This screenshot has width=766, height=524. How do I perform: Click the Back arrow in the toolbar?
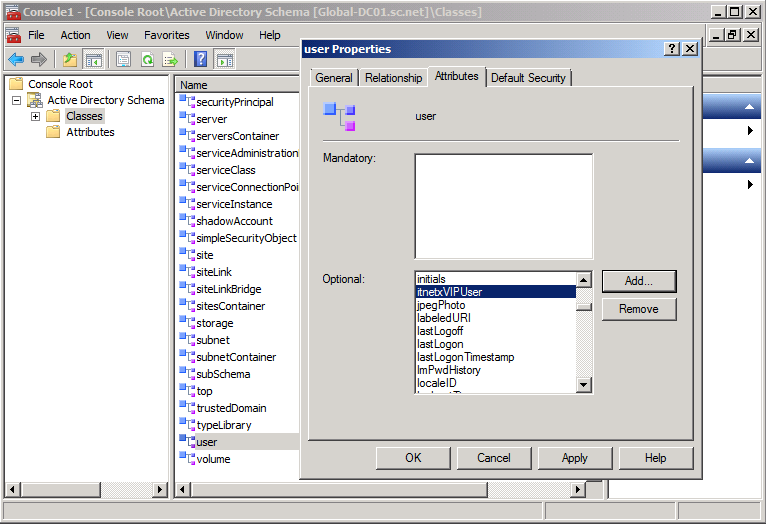(16, 59)
